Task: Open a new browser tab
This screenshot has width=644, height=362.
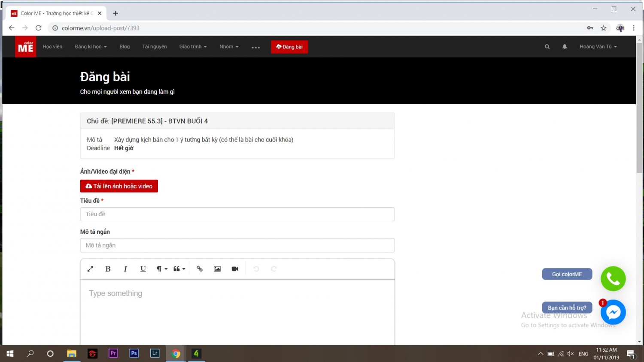Action: pyautogui.click(x=115, y=13)
